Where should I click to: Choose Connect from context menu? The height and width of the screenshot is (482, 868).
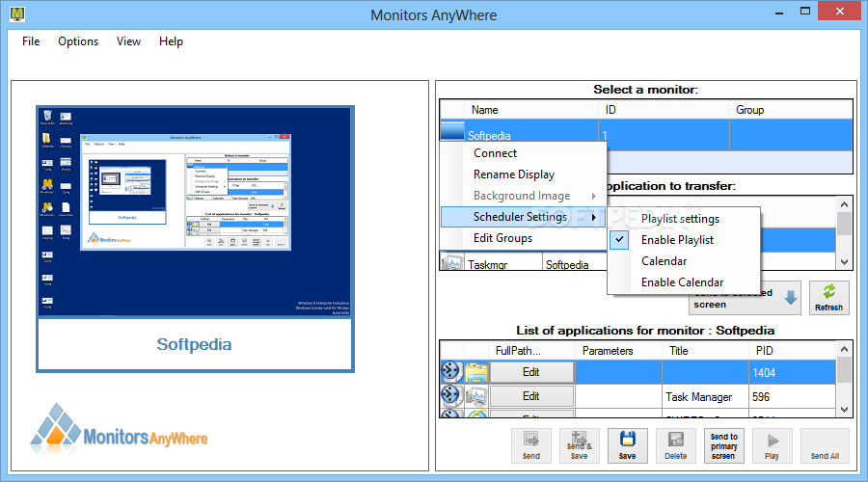[495, 153]
